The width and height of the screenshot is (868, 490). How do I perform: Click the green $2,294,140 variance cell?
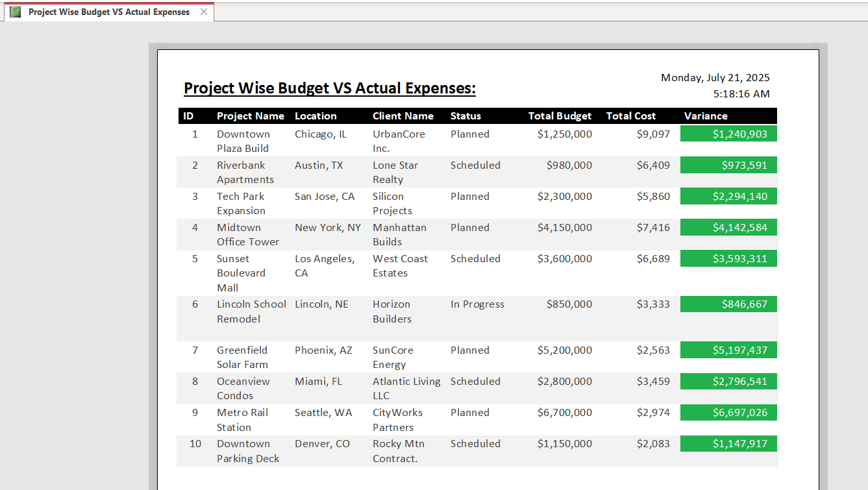click(728, 197)
